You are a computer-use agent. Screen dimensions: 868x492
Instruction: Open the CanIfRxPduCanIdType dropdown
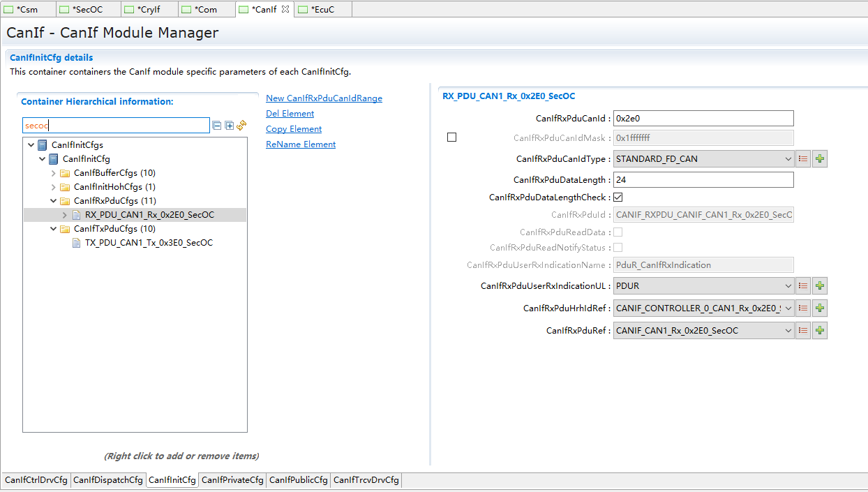tap(788, 159)
